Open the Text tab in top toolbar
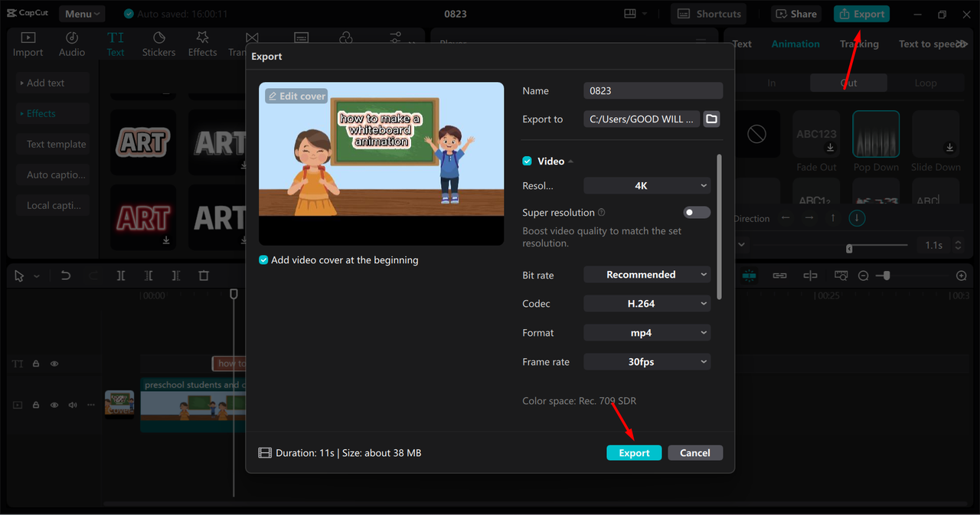980x515 pixels. 116,44
